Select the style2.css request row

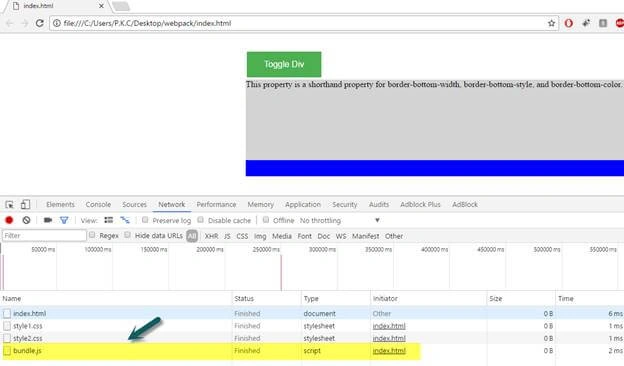point(312,338)
